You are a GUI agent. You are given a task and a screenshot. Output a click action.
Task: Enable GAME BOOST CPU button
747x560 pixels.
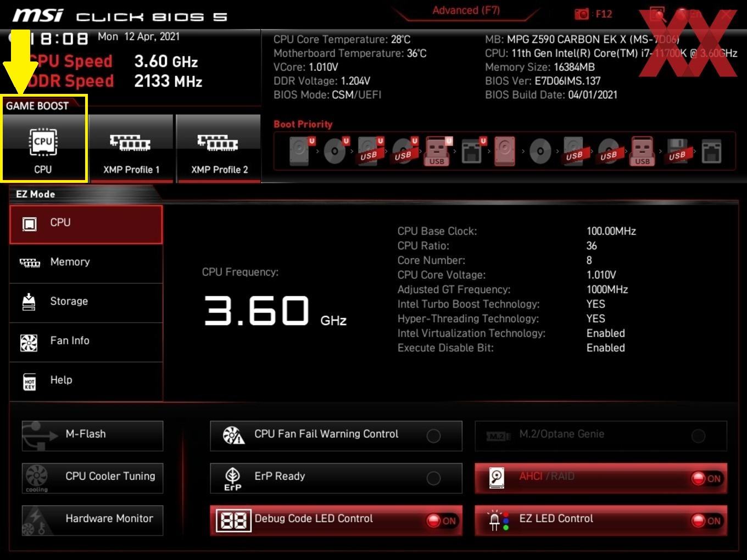(43, 148)
